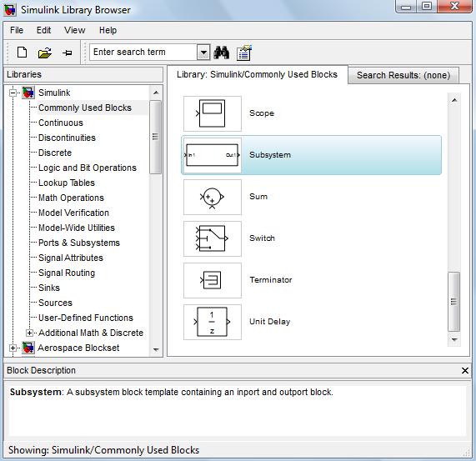Image resolution: width=476 pixels, height=461 pixels.
Task: Click the libraries tree scrollbar thumb
Action: (155, 138)
